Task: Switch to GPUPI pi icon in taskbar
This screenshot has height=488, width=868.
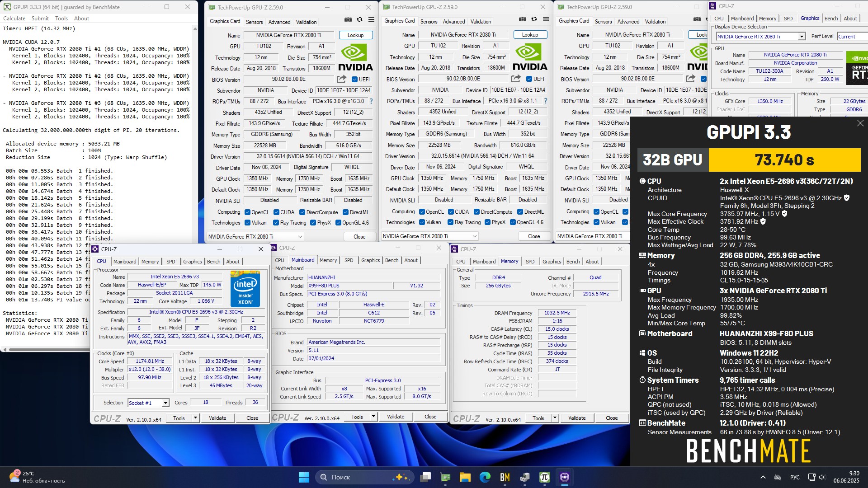Action: pyautogui.click(x=545, y=477)
